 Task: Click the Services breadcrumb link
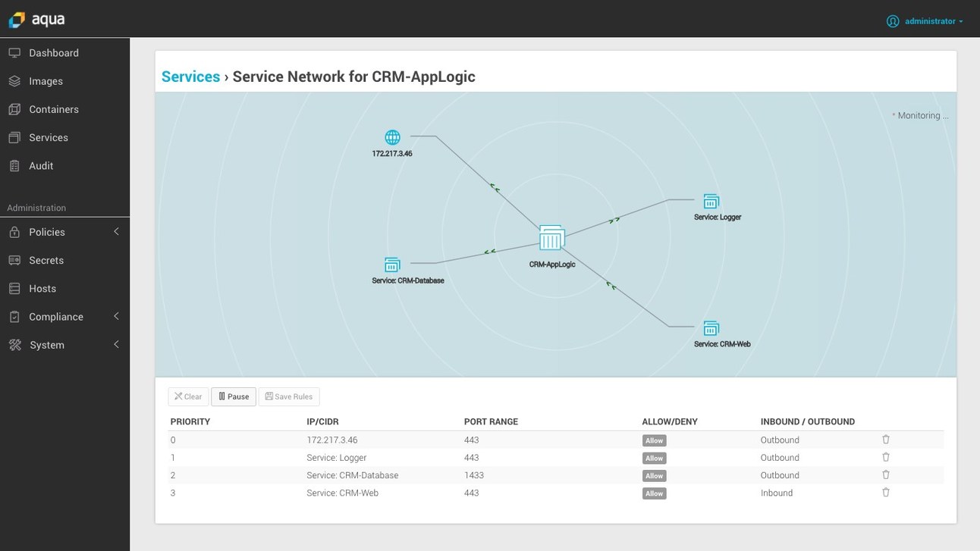(x=190, y=76)
